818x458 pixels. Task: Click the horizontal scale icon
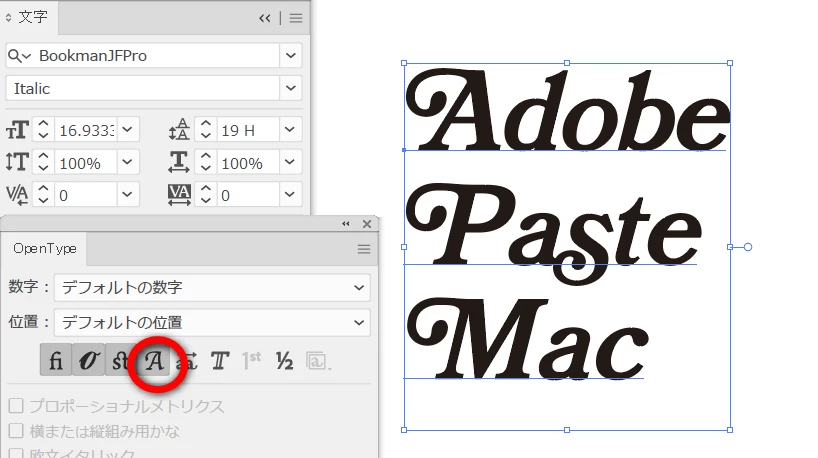click(179, 162)
